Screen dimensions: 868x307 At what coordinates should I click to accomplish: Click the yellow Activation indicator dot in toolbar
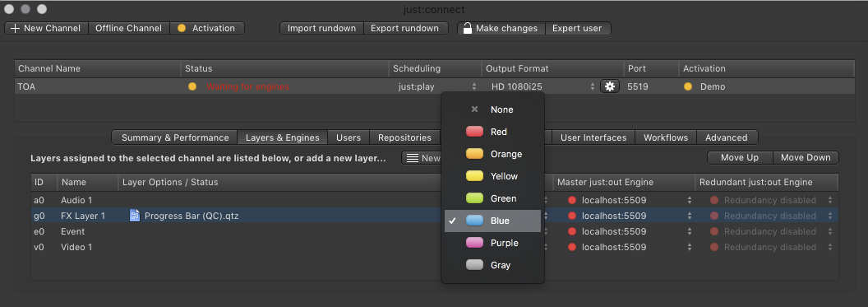click(x=182, y=28)
